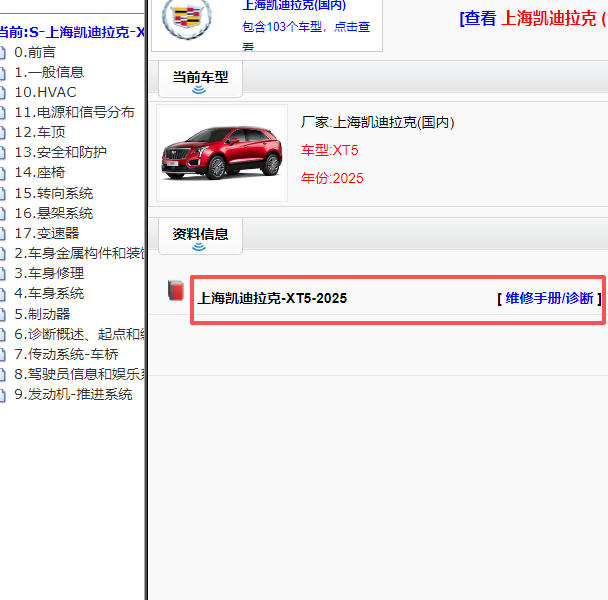Click the document icon beside 10.HVAC
This screenshot has width=608, height=600.
coord(2,93)
